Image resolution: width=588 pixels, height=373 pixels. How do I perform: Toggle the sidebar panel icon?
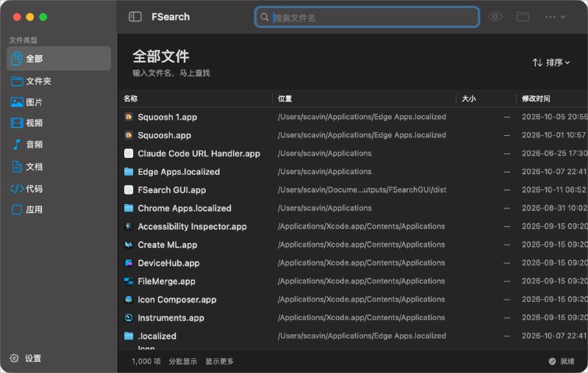[135, 17]
